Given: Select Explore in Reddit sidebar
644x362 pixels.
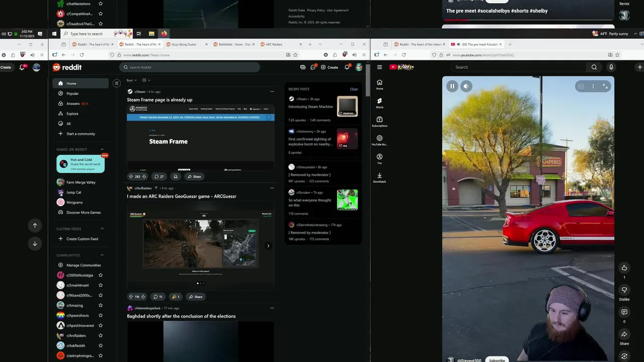Looking at the screenshot, I should tap(80, 114).
